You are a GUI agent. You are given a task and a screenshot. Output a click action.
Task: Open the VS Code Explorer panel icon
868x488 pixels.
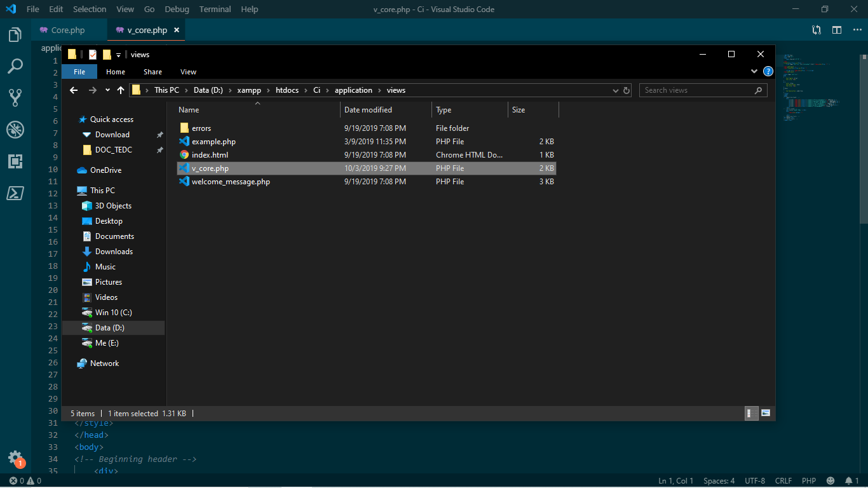pyautogui.click(x=15, y=35)
